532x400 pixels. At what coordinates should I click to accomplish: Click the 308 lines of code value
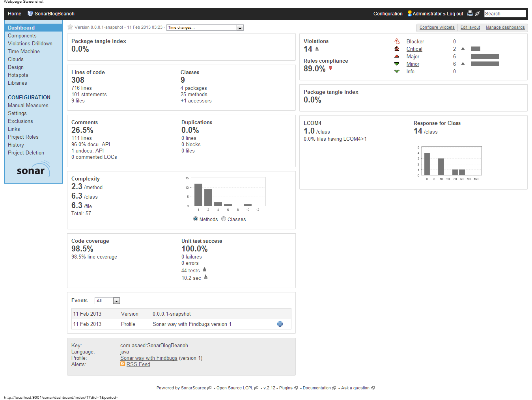tap(78, 80)
